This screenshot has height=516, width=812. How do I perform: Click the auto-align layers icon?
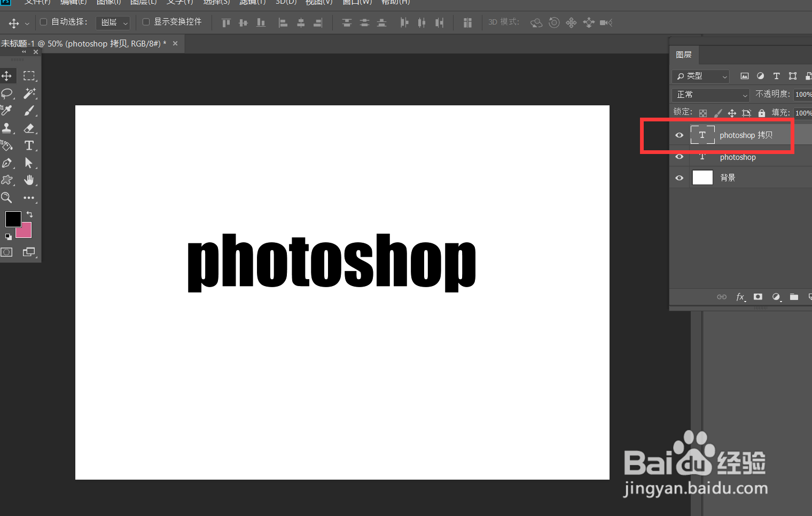point(467,22)
